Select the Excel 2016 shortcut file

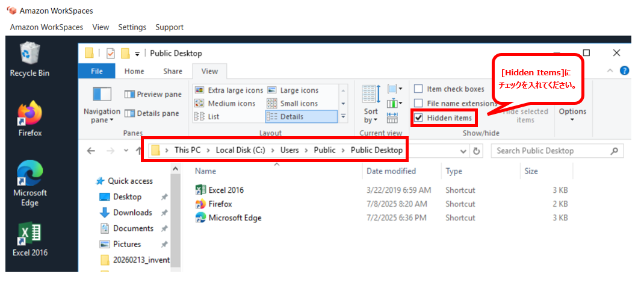point(226,190)
